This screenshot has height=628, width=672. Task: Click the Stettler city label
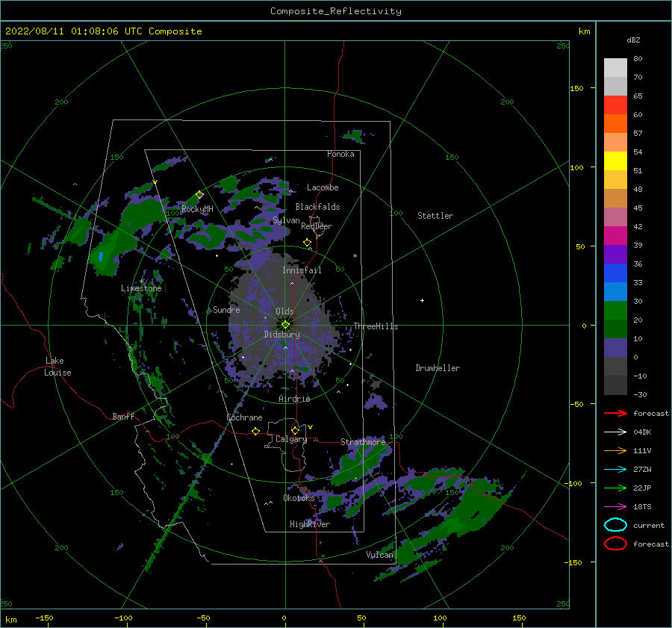click(x=435, y=216)
